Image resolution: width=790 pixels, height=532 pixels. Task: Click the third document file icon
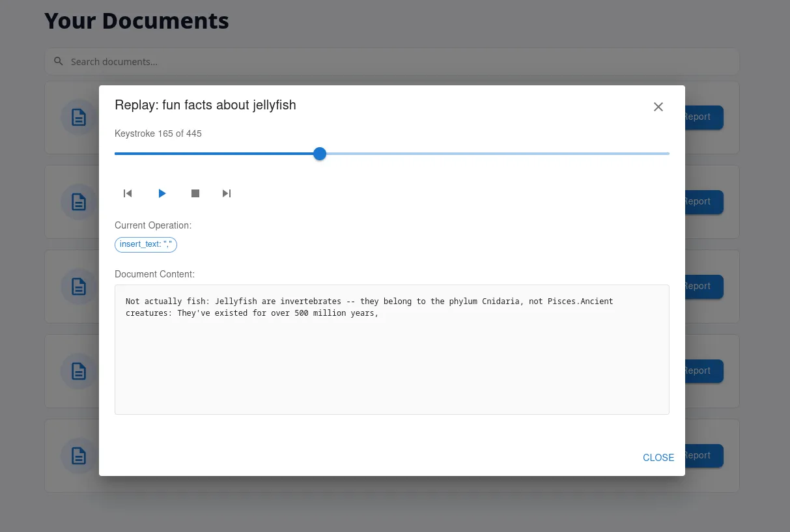[x=79, y=287]
